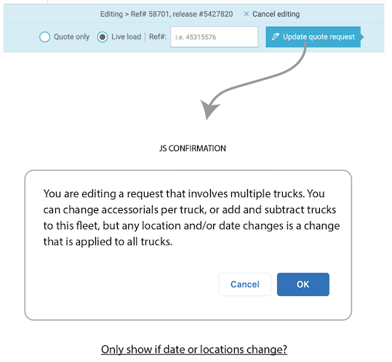This screenshot has height=362, width=392.
Task: Click the Cancel editing link text
Action: 276,14
